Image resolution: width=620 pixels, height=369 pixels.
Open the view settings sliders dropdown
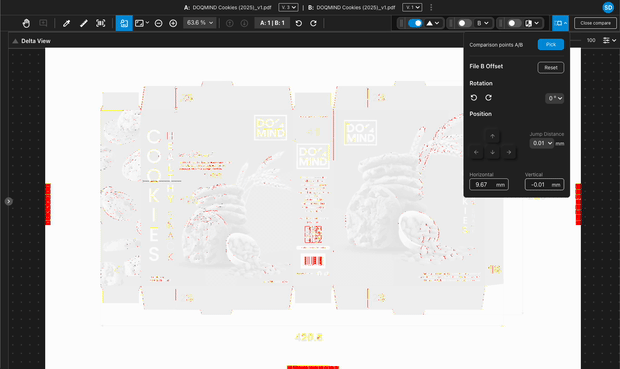click(x=609, y=40)
